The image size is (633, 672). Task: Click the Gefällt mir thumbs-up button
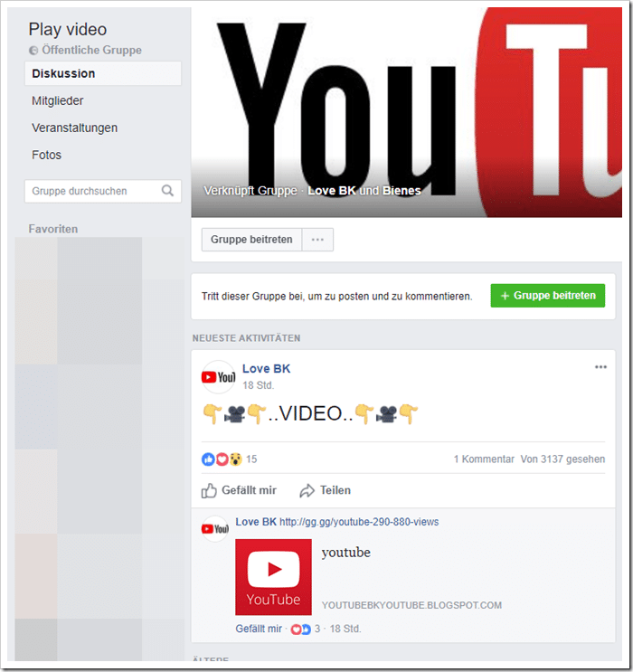tap(239, 490)
